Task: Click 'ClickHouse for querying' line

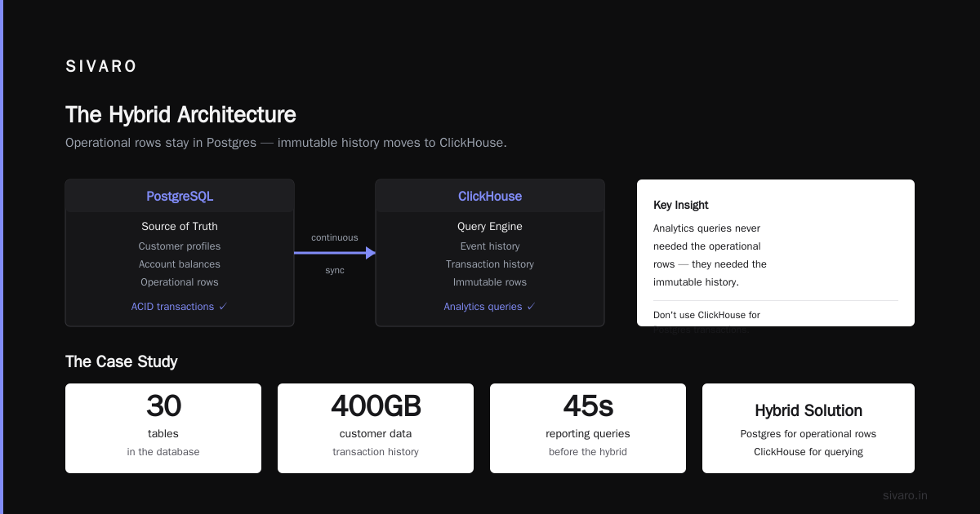Action: pos(808,452)
